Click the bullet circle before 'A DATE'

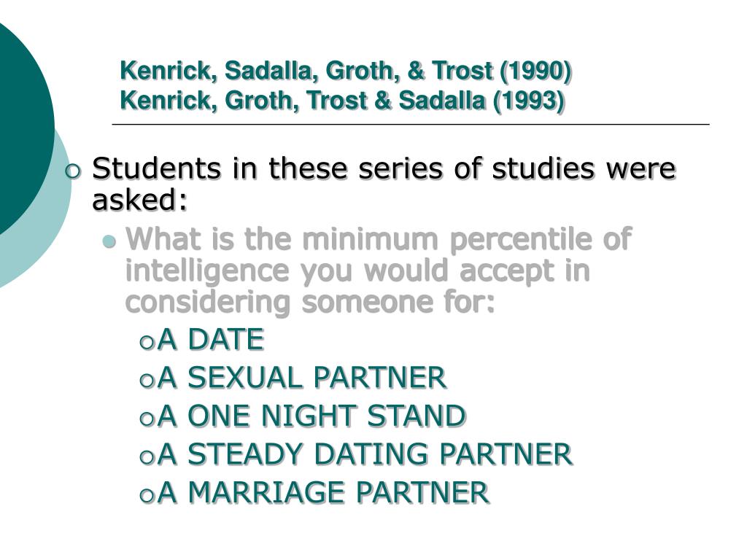(147, 343)
